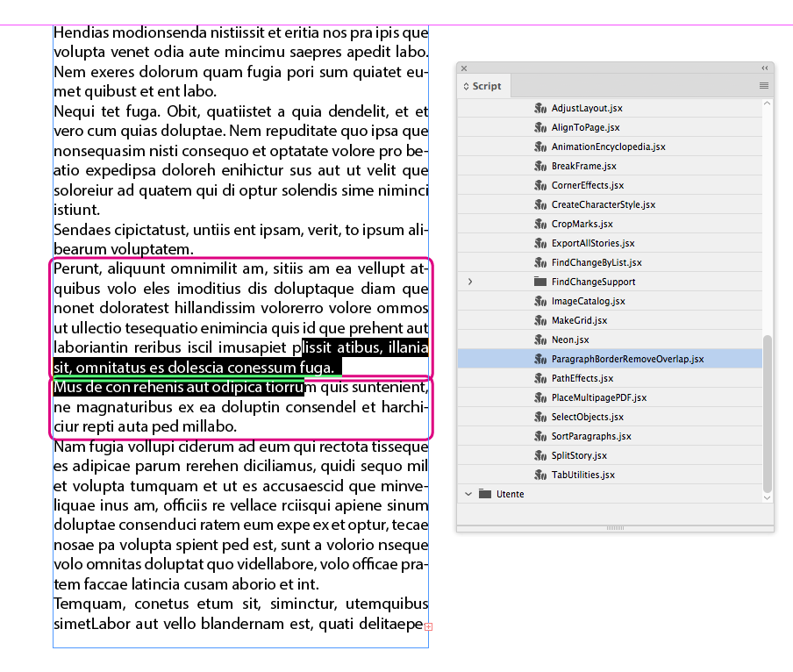This screenshot has height=672, width=793.
Task: Click the ImageCatalog.jsx script icon
Action: coord(540,302)
